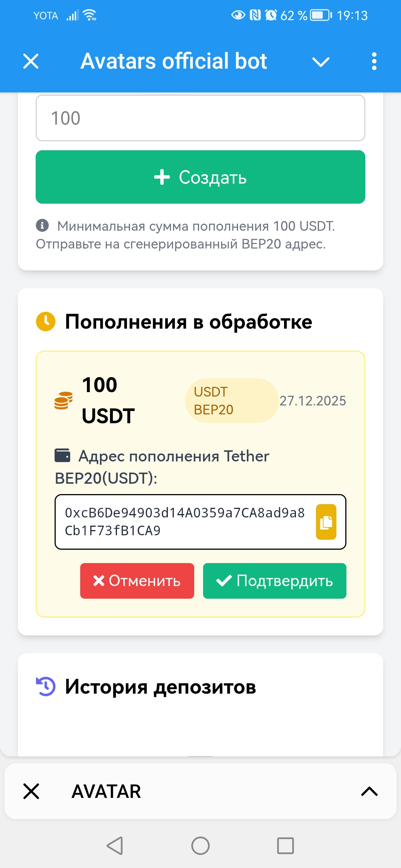Confirm the deposit with Подтвердить
401x868 pixels.
pyautogui.click(x=274, y=581)
